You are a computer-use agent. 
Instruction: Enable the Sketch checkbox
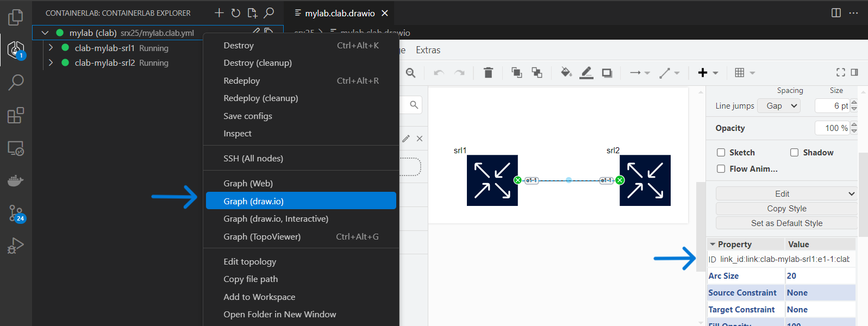(721, 153)
